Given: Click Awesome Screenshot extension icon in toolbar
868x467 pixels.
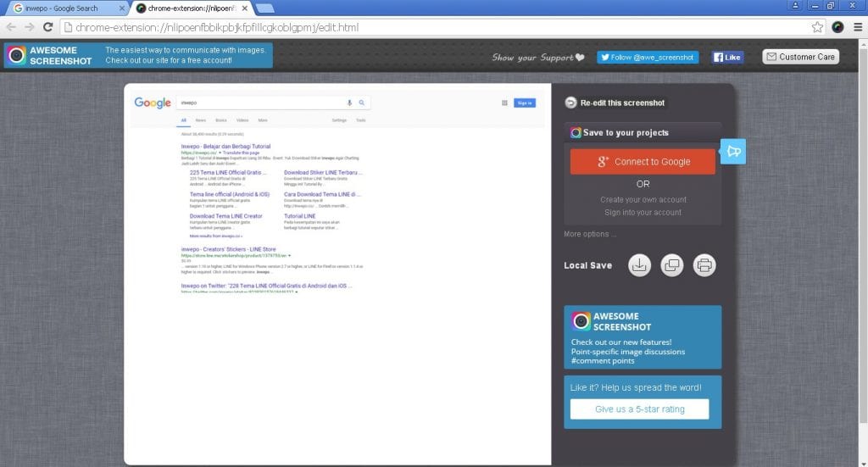Looking at the screenshot, I should point(837,27).
